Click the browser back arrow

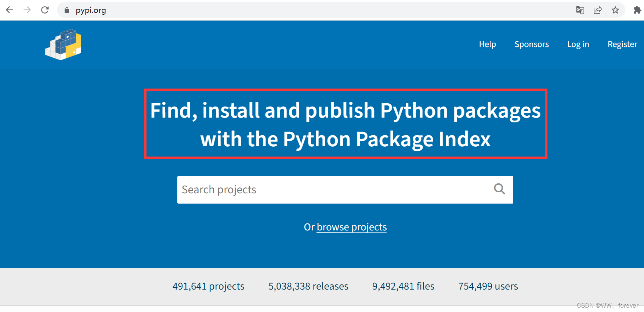tap(10, 10)
